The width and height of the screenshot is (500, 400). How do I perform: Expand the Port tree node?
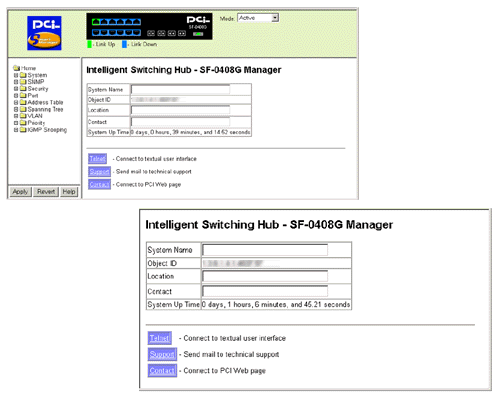point(16,96)
